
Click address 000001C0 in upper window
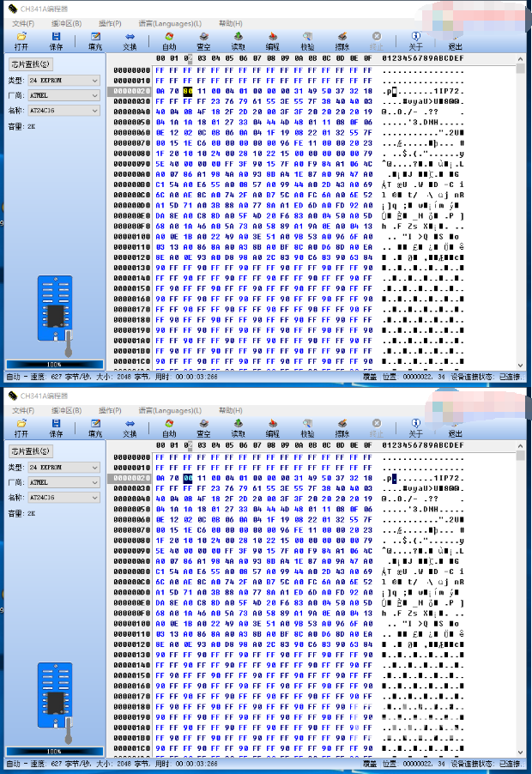click(x=131, y=361)
